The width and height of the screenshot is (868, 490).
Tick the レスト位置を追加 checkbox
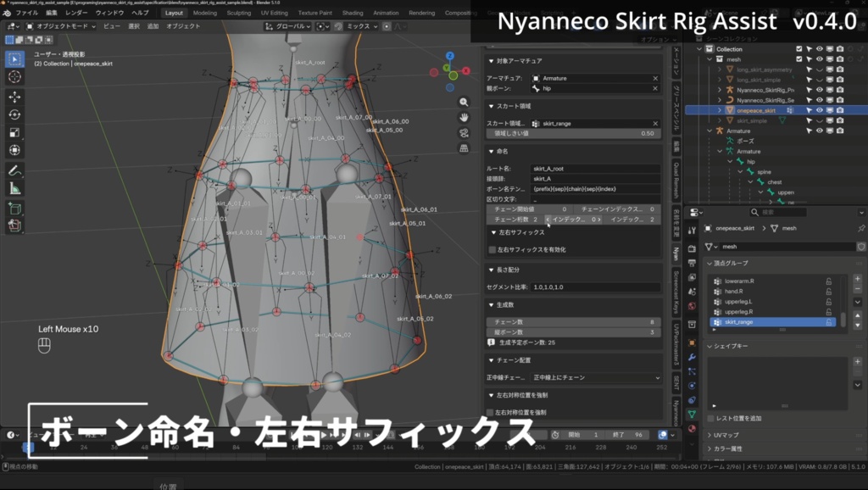point(711,419)
